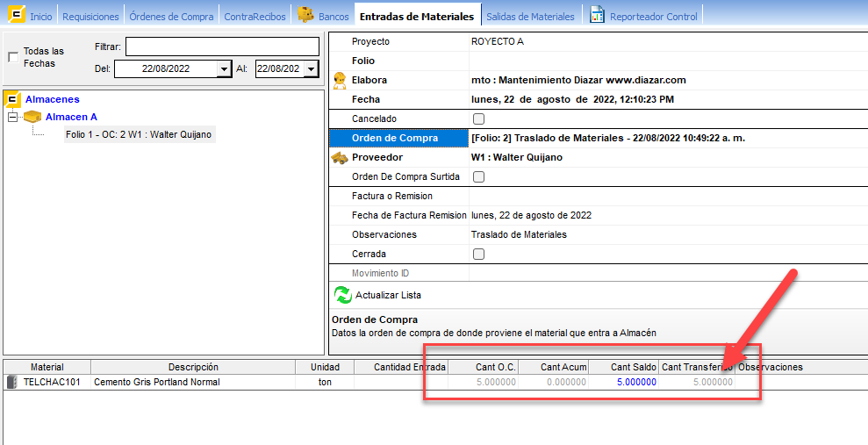
Task: Click the empty Folio value field
Action: (668, 61)
